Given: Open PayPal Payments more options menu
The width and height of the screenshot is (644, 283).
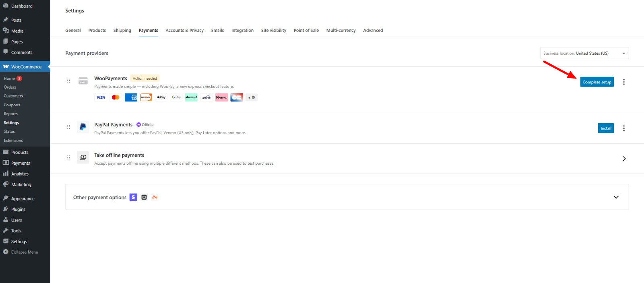Looking at the screenshot, I should [x=624, y=128].
